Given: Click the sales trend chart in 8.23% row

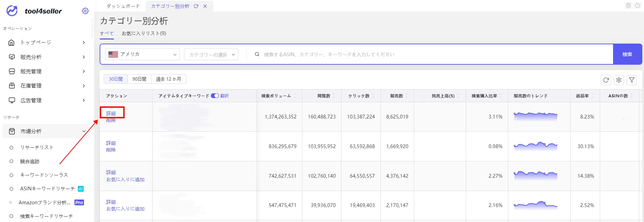Looking at the screenshot, I should pos(536,116).
